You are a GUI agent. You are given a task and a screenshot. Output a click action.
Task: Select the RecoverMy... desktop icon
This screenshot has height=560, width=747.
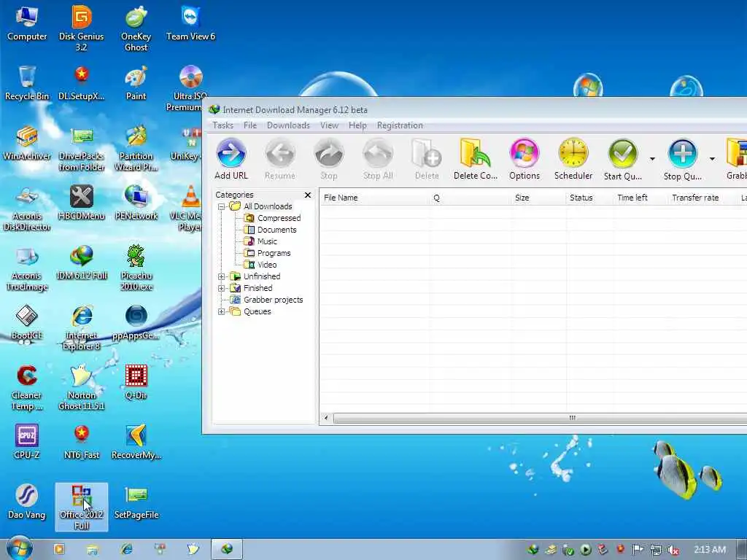point(136,442)
